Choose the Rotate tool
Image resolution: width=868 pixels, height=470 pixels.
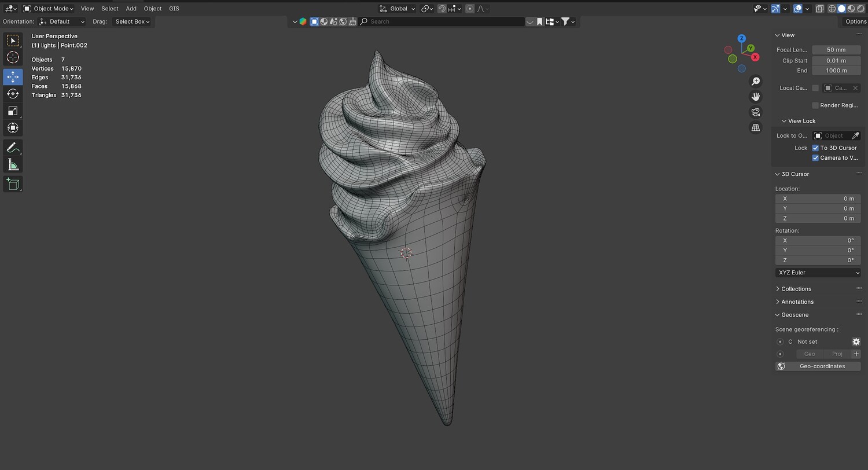tap(13, 94)
